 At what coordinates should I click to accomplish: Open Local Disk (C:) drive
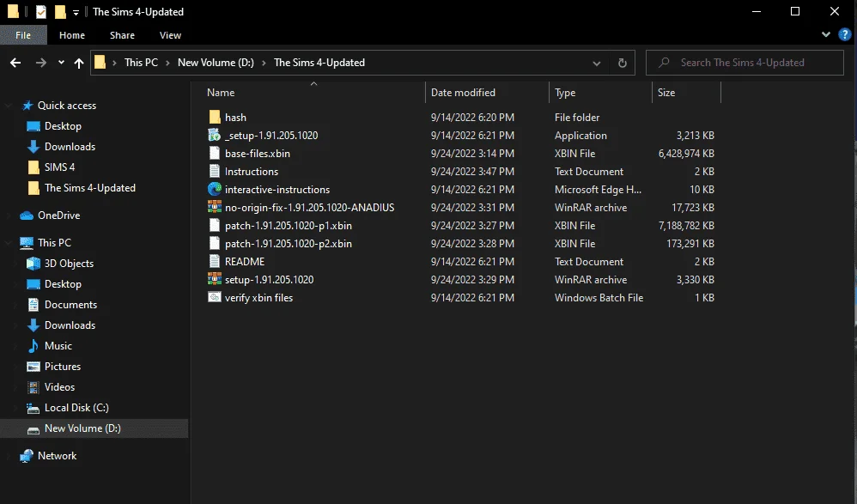(76, 408)
